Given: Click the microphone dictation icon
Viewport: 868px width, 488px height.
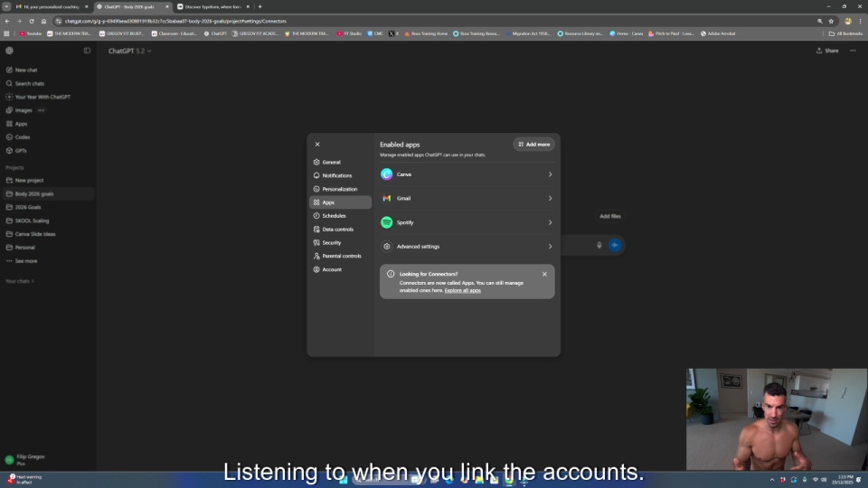Looking at the screenshot, I should 599,245.
